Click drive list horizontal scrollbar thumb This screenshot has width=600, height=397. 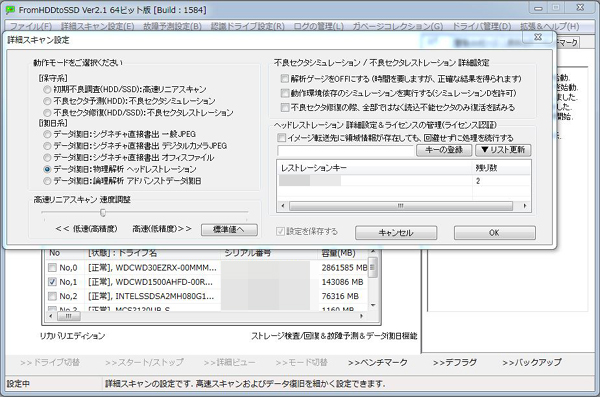[68, 316]
